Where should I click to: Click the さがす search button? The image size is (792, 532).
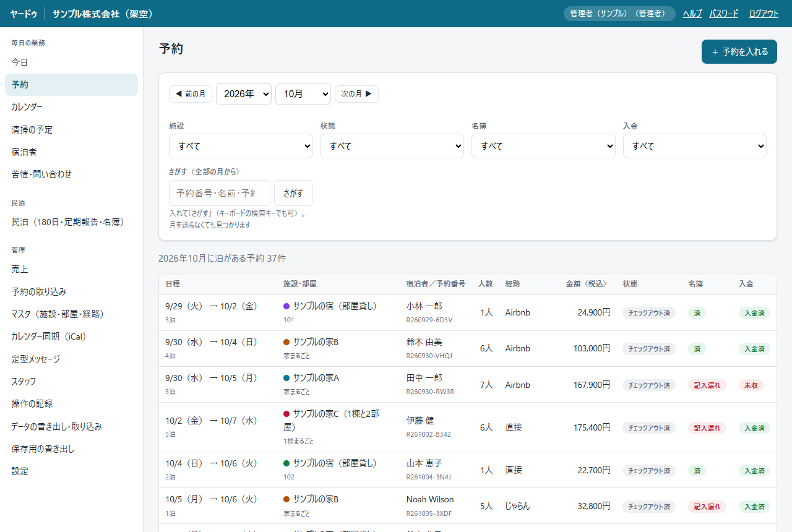(x=293, y=193)
